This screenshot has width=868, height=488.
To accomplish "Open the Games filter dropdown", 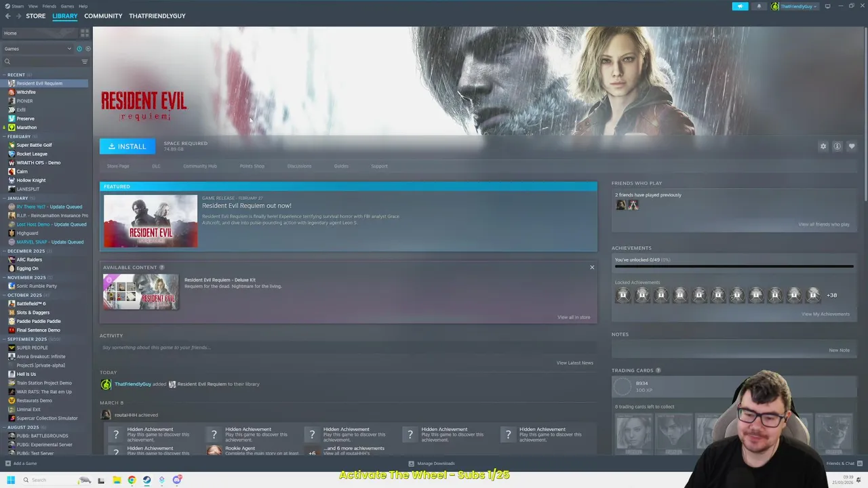I will pos(37,49).
